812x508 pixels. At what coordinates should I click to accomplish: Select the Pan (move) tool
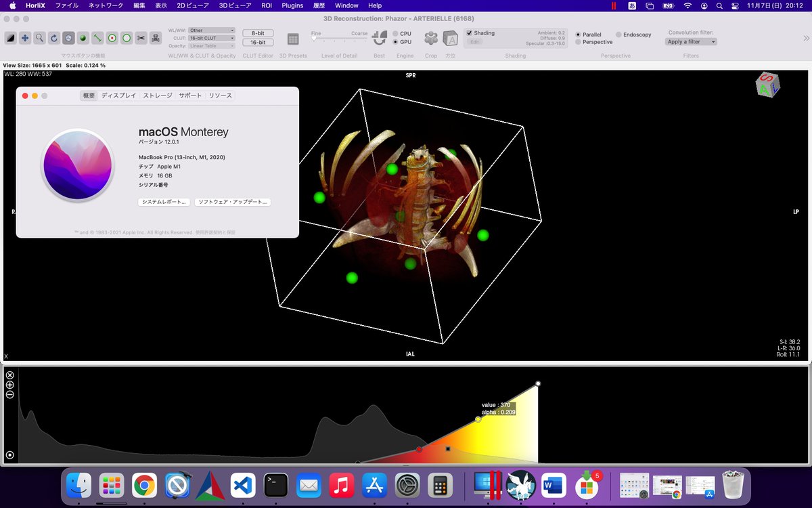[25, 38]
